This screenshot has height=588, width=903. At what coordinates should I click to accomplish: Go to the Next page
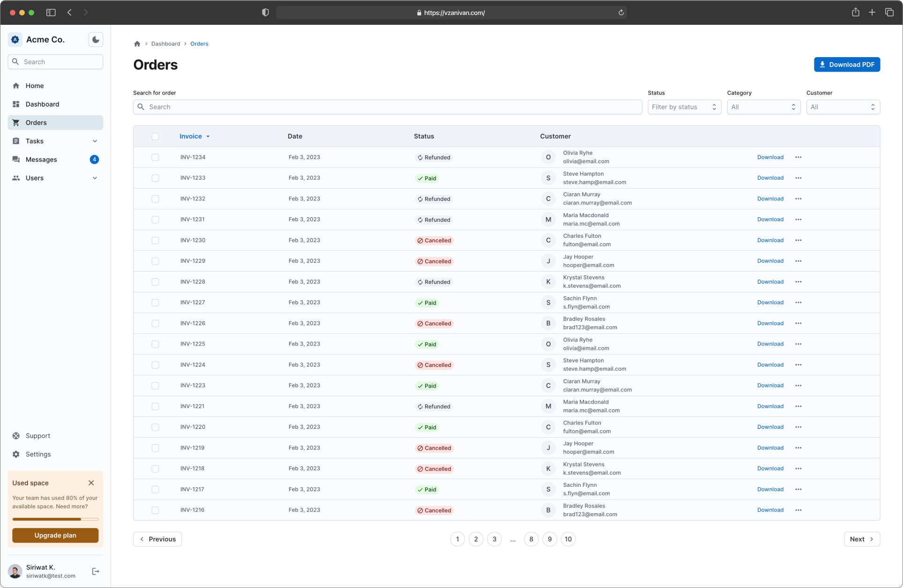click(862, 539)
